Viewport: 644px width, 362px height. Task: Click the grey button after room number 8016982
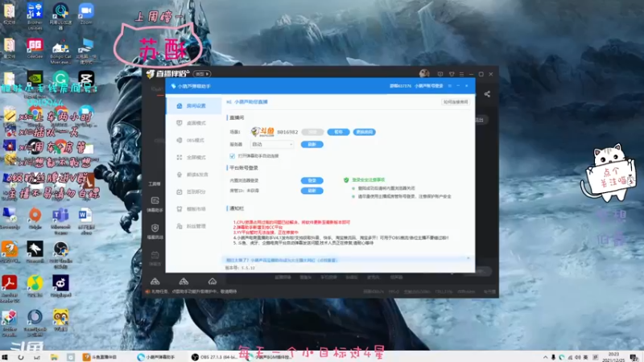click(x=312, y=132)
